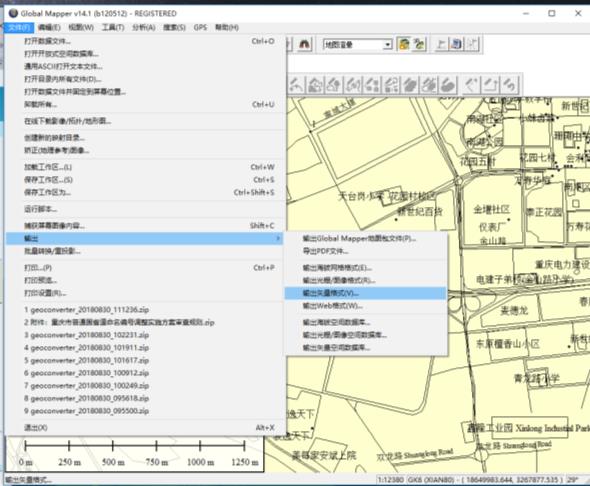Select 输出Web格式(W)... in submenu
The height and width of the screenshot is (486, 590).
click(366, 306)
